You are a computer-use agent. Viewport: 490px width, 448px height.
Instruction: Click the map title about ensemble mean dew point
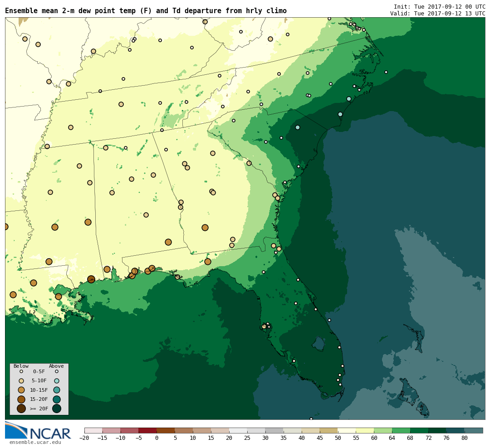146,11
